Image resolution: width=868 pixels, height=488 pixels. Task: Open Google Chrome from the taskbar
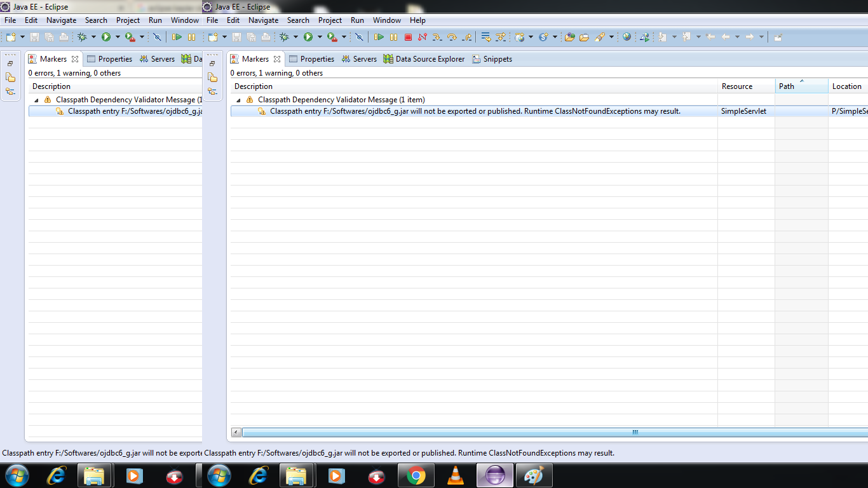pos(416,475)
